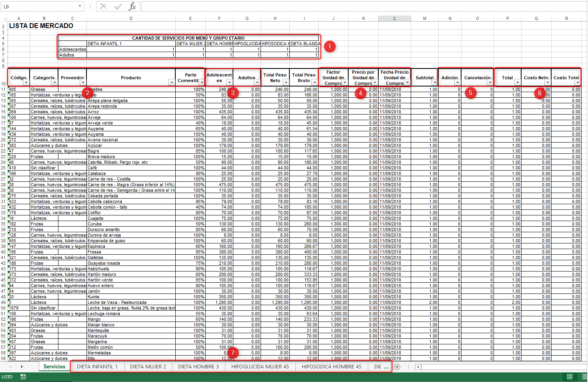Click the LISTO status bar indicator

pos(7,377)
